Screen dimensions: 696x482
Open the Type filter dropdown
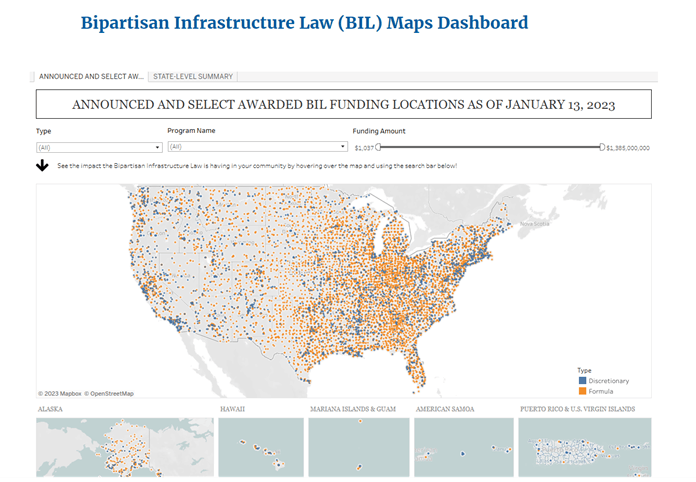point(98,147)
